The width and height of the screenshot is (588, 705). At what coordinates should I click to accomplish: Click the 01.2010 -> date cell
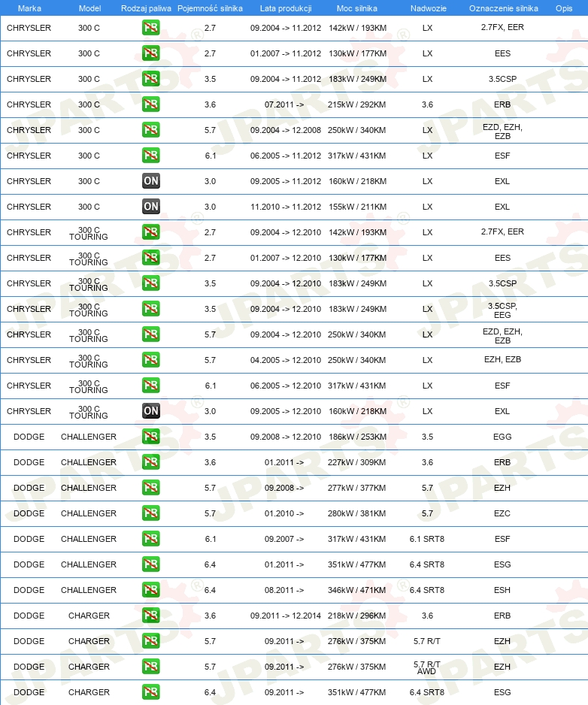[x=284, y=513]
